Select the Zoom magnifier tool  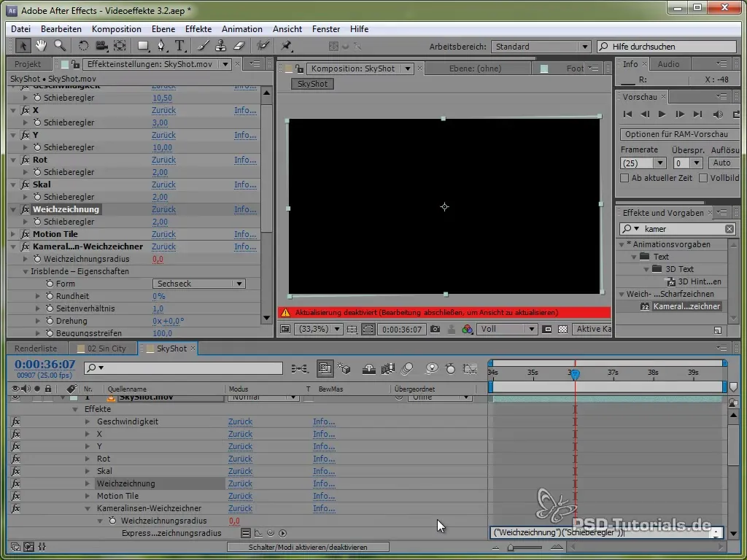point(60,46)
